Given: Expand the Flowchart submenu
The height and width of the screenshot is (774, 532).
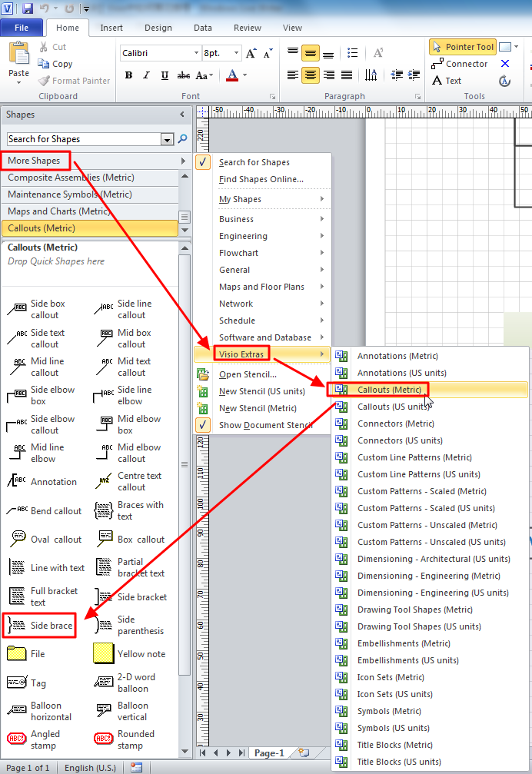Looking at the screenshot, I should coord(263,253).
